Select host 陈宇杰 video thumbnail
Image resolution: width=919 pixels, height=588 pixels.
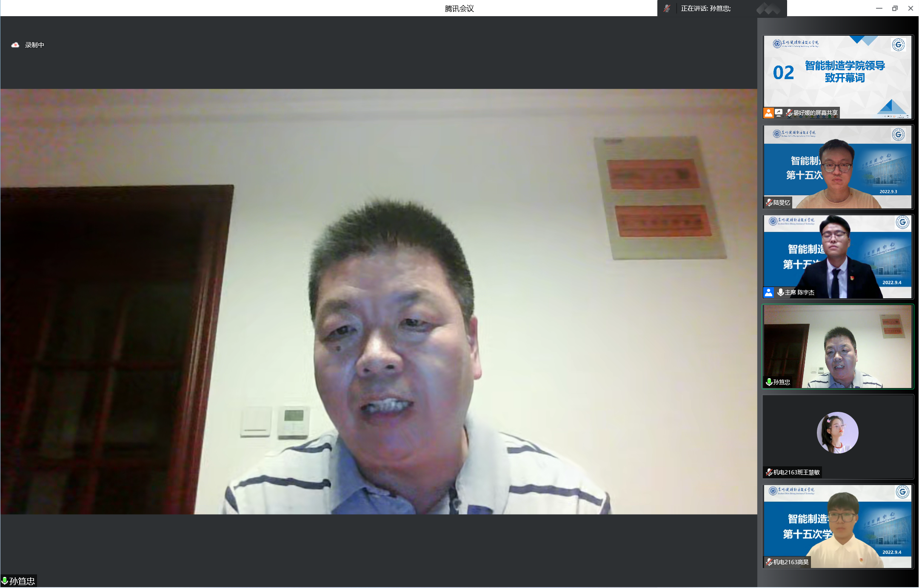pyautogui.click(x=837, y=257)
